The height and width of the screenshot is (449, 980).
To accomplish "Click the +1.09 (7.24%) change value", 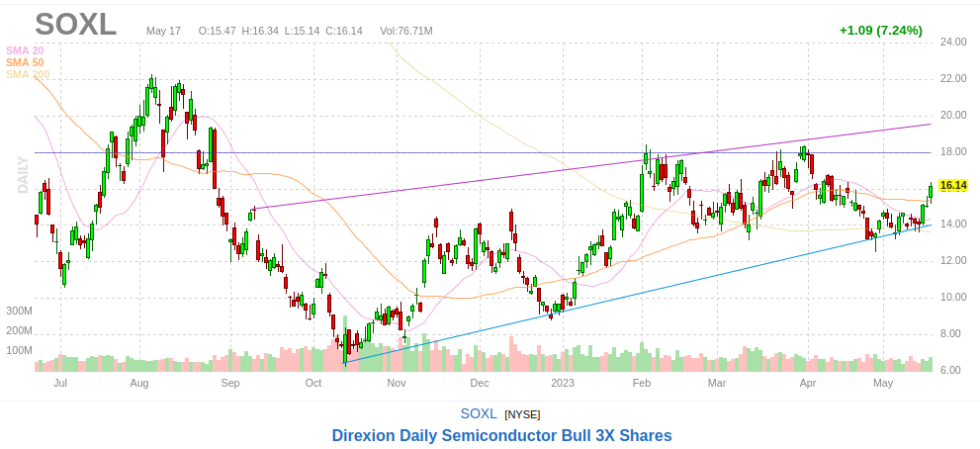I will pos(881,30).
